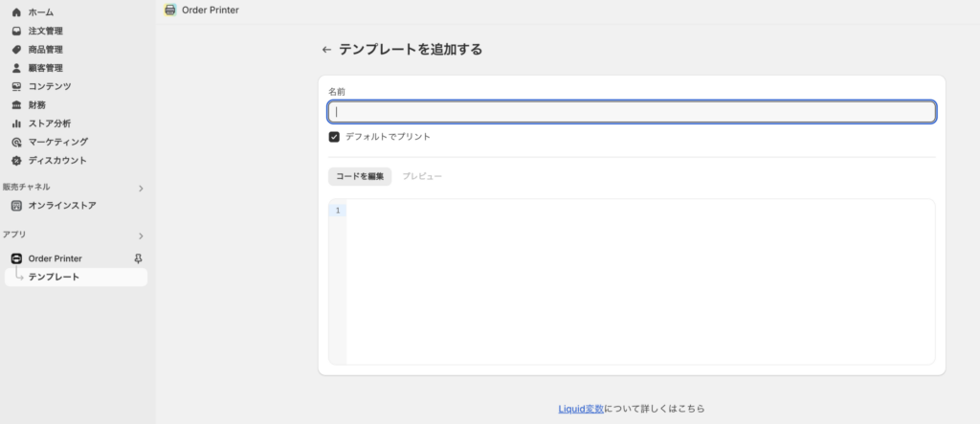Open the 顧客管理 person icon
This screenshot has width=980, height=424.
(x=17, y=68)
